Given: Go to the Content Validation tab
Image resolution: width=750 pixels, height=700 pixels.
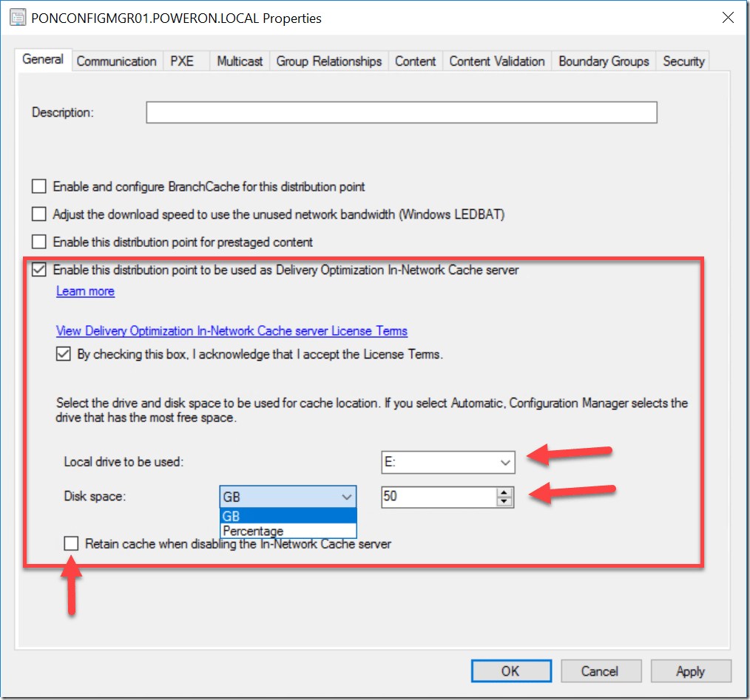Looking at the screenshot, I should point(497,61).
